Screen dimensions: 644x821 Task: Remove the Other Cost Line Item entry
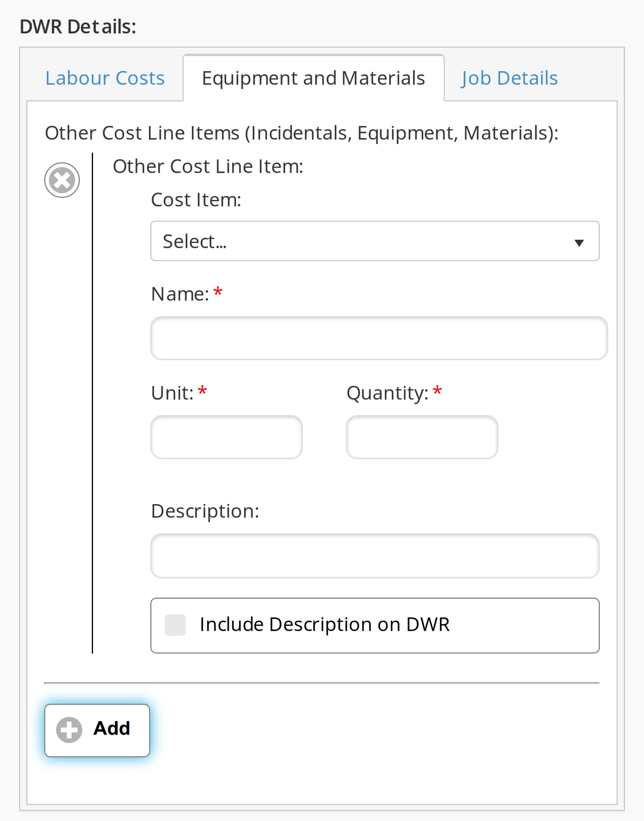(x=62, y=180)
